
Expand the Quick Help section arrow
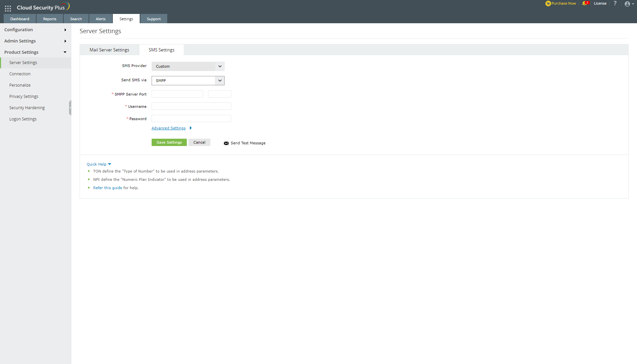(110, 164)
